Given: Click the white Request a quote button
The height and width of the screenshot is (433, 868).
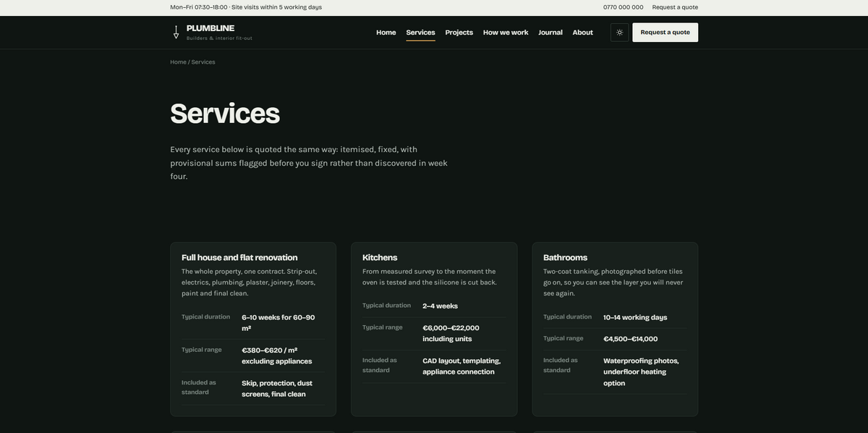Looking at the screenshot, I should [665, 33].
